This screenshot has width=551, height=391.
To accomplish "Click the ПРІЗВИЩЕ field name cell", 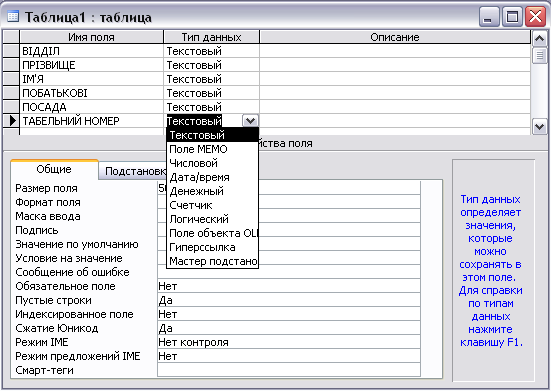I will (91, 65).
